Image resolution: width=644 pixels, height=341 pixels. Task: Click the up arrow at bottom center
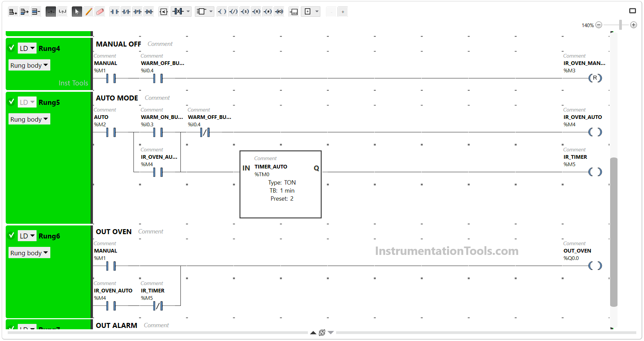(313, 333)
